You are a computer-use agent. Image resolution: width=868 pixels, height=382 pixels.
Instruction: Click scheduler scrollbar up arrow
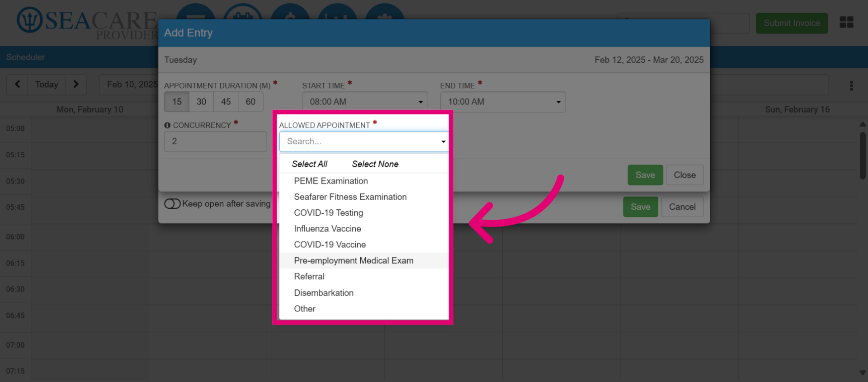tap(863, 124)
